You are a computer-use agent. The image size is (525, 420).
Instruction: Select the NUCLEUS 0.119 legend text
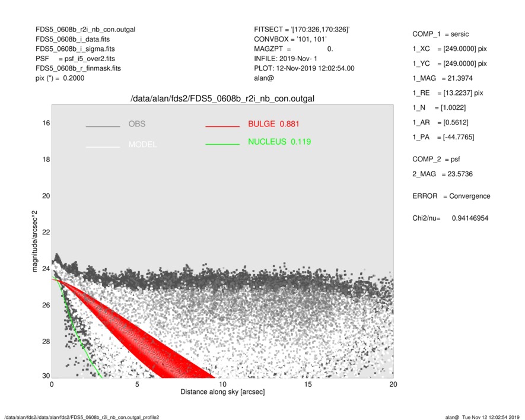279,142
